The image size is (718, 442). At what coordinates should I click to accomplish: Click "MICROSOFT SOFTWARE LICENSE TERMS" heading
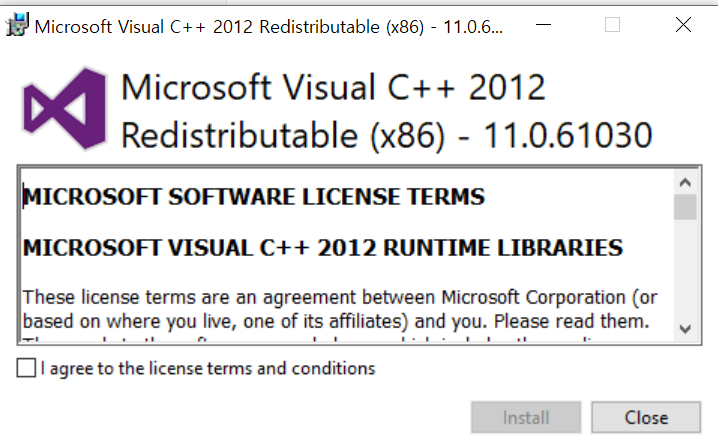pyautogui.click(x=253, y=197)
